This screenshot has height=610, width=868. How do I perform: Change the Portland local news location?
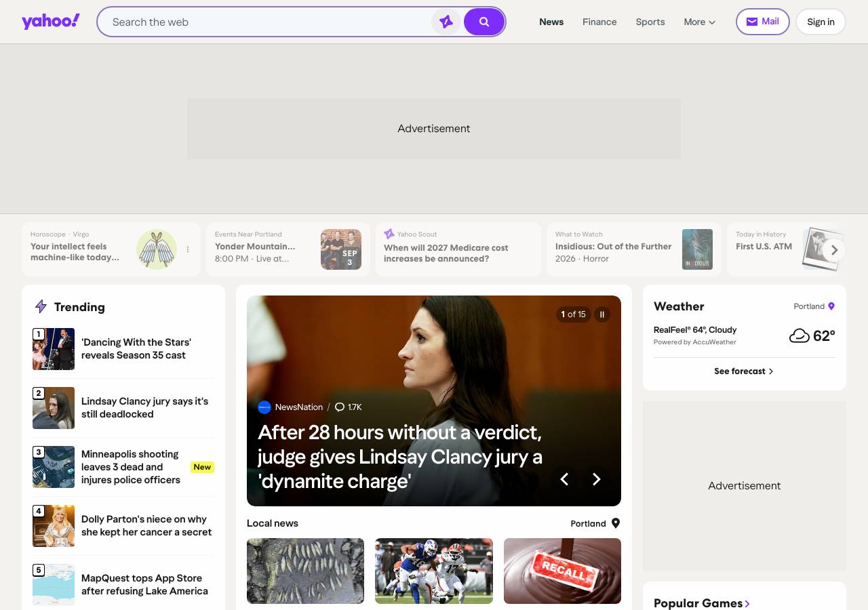click(595, 523)
